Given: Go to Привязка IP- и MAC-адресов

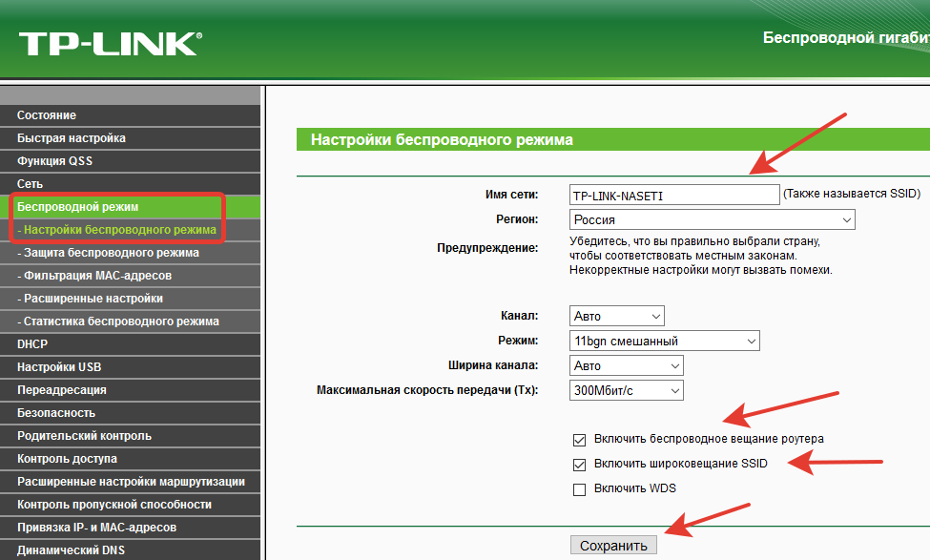Looking at the screenshot, I should [x=130, y=528].
